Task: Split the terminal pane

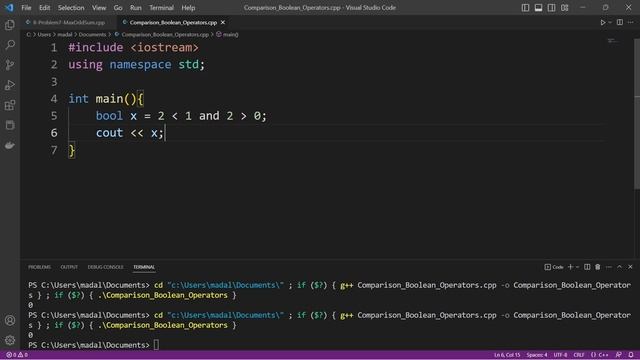Action: tap(587, 267)
